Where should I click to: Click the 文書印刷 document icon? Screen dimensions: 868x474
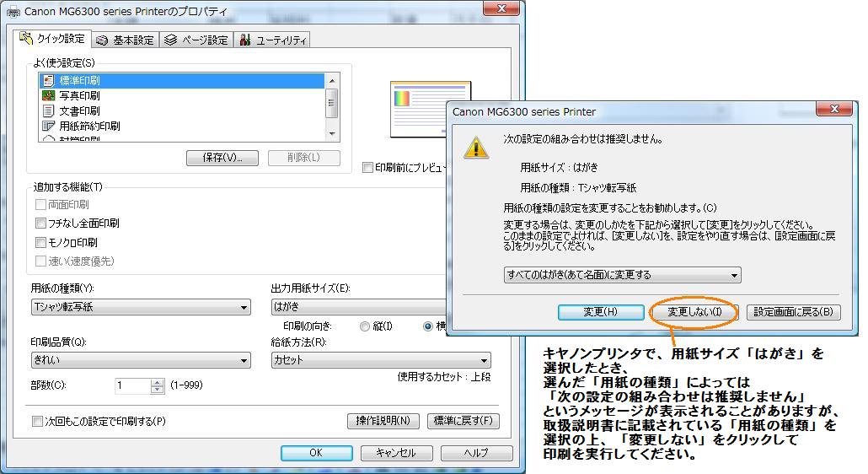coord(49,110)
